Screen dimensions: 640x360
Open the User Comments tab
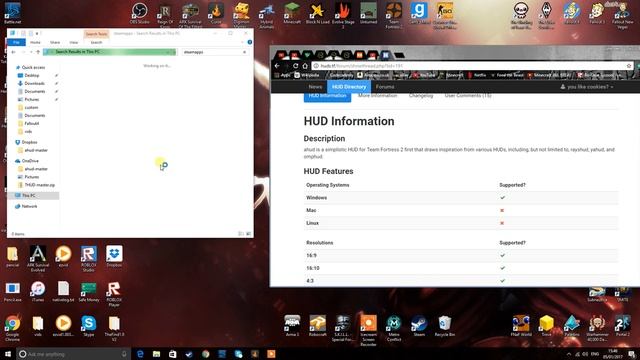[468, 96]
